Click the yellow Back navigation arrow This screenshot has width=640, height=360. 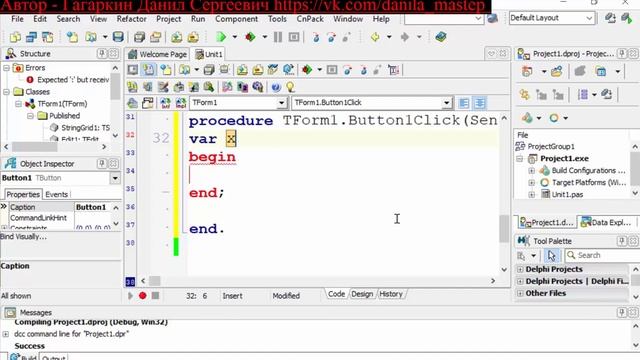pyautogui.click(x=375, y=37)
